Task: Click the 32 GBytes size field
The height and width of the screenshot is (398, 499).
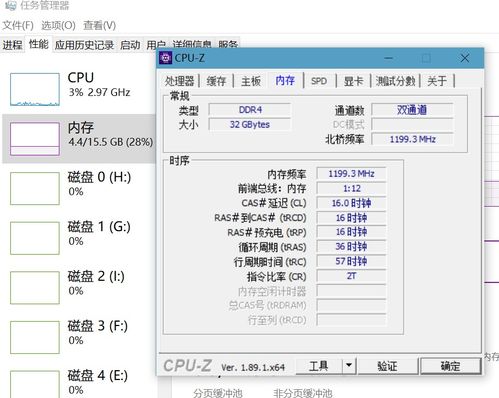Action: [x=250, y=124]
